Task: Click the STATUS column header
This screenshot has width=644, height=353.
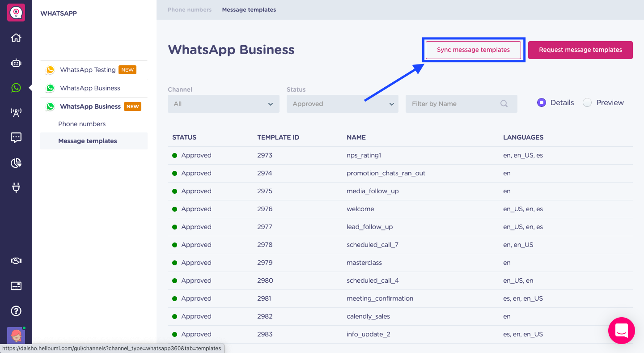Action: pos(184,137)
